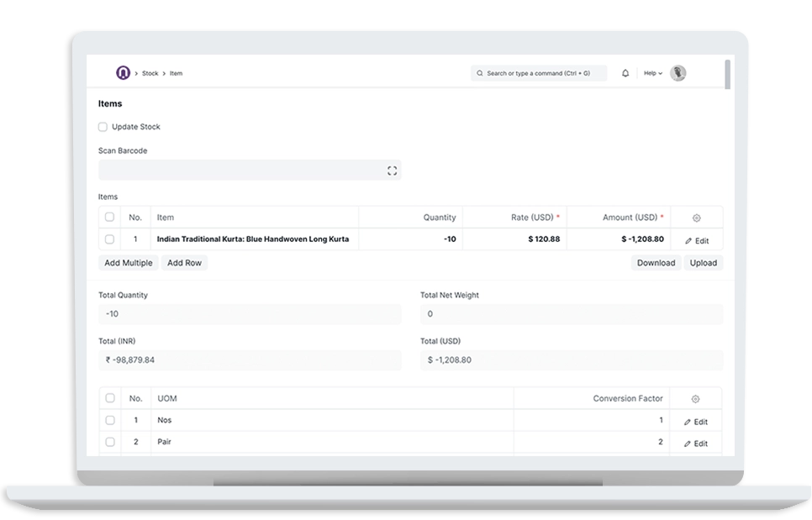Click the purple app logo in the breadcrumb

click(121, 73)
